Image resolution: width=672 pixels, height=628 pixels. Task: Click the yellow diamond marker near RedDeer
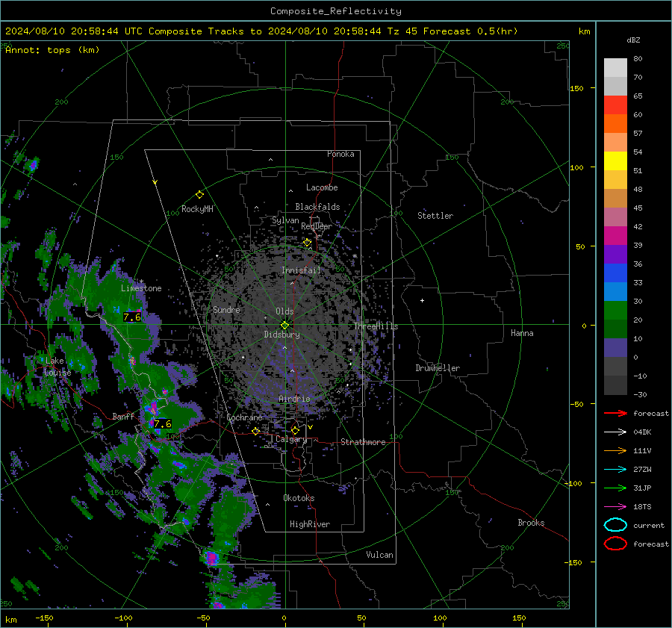tap(307, 243)
